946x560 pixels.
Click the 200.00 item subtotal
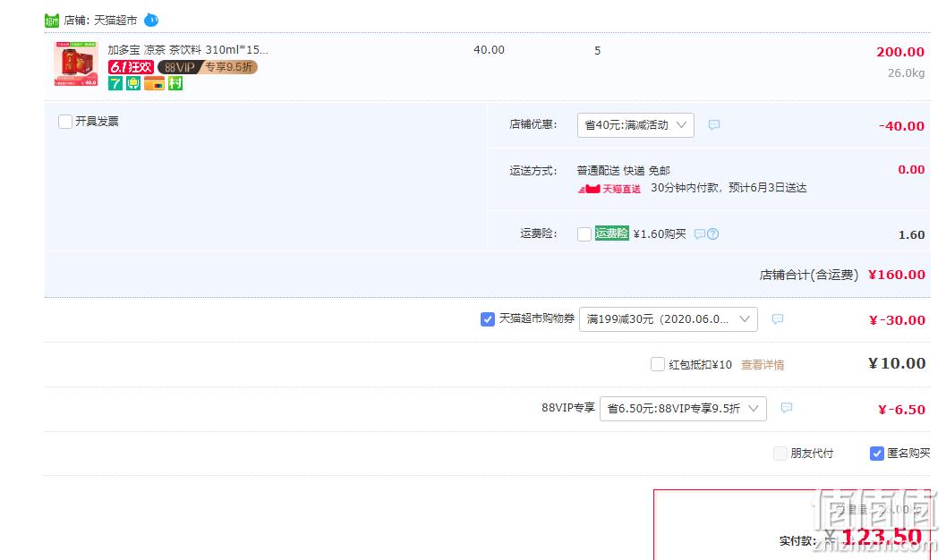(900, 52)
